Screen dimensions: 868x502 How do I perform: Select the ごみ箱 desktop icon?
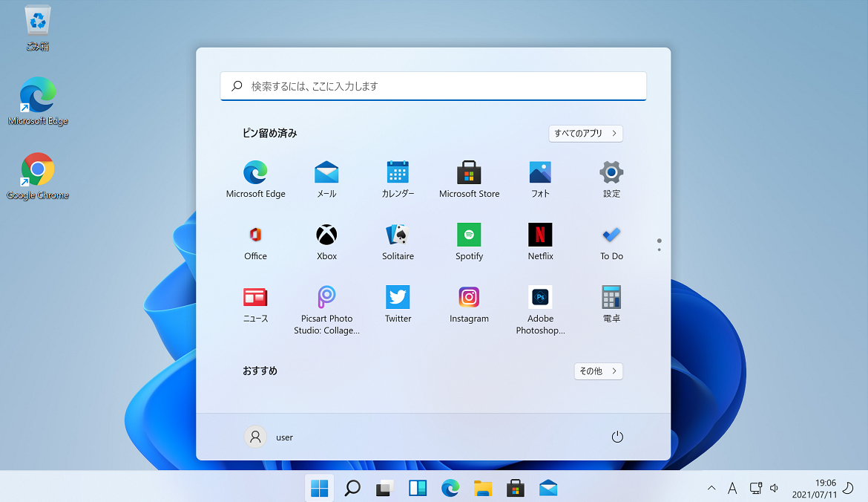[38, 27]
